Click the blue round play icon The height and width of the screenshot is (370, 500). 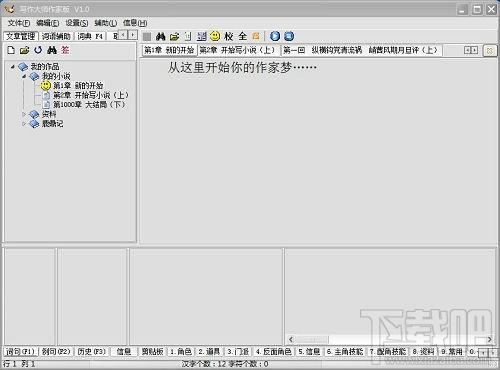(x=275, y=36)
